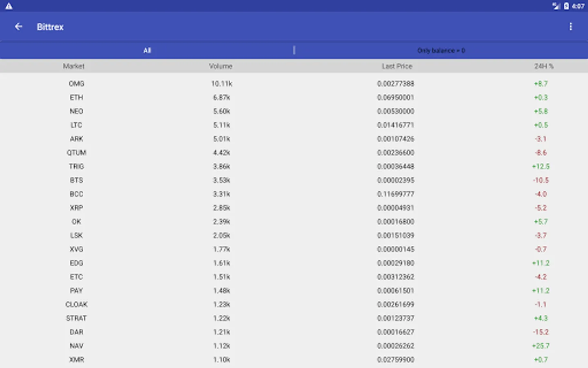The width and height of the screenshot is (588, 368).
Task: Click BTS 24H change -10.5
Action: coord(541,180)
